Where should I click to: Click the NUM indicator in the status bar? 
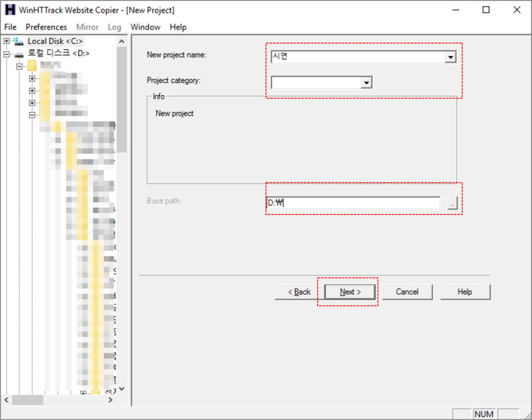pos(484,414)
